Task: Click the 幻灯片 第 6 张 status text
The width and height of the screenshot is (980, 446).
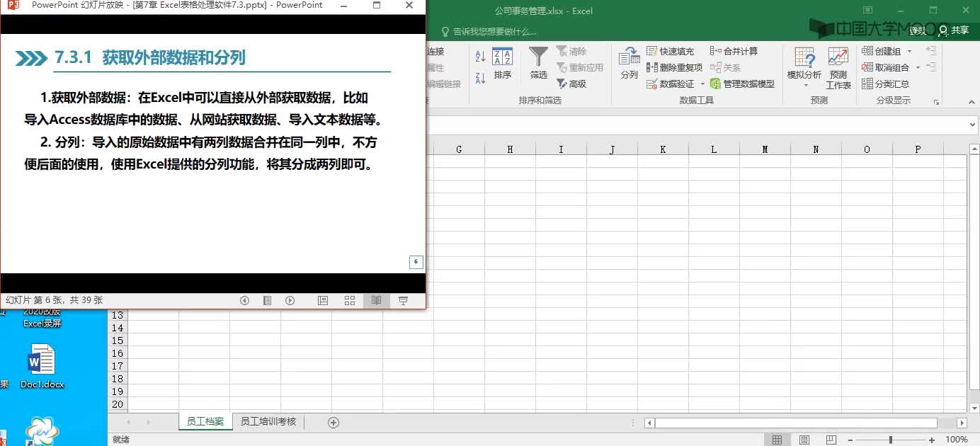Action: pyautogui.click(x=55, y=300)
